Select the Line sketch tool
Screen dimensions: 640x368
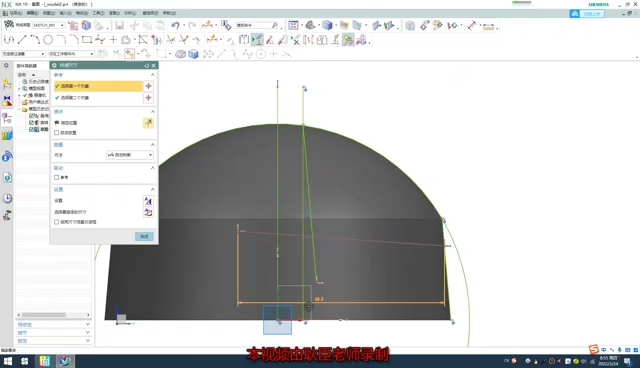coord(22,40)
